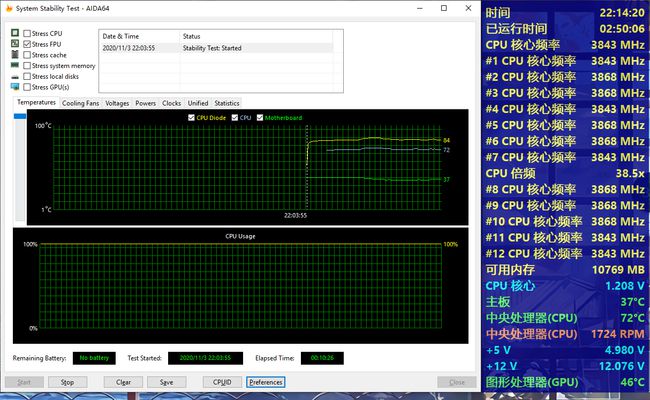Click the Elapsed Time value field
650x400 pixels.
coord(322,358)
